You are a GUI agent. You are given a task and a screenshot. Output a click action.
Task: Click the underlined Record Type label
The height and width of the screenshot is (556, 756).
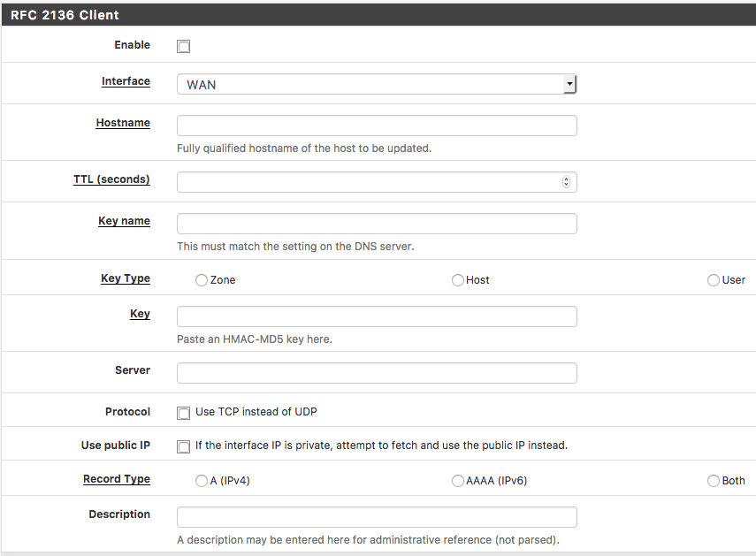point(117,479)
